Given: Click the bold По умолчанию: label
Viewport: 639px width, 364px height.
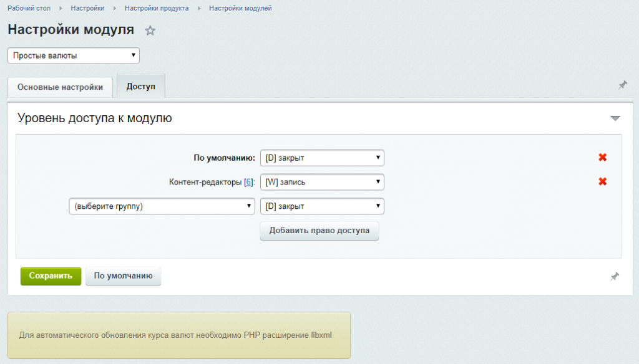Looking at the screenshot, I should pyautogui.click(x=224, y=158).
